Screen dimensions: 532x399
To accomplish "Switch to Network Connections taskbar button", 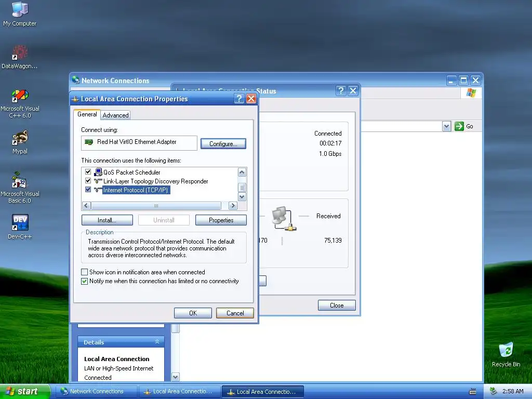I will [x=96, y=392].
